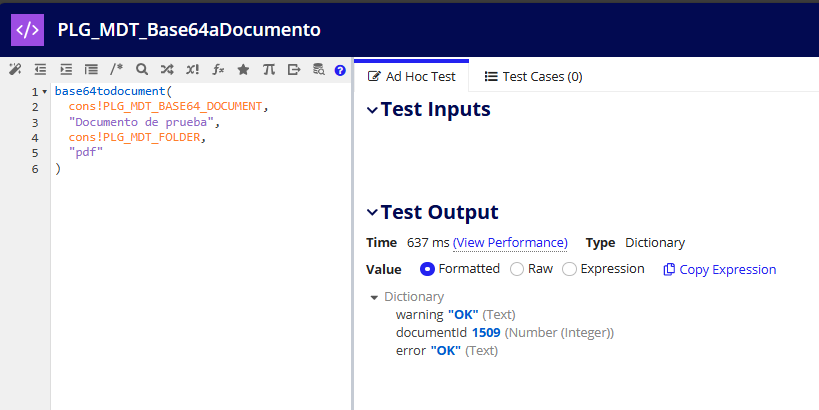The height and width of the screenshot is (410, 819).
Task: Collapse the Test Inputs section
Action: coord(372,110)
